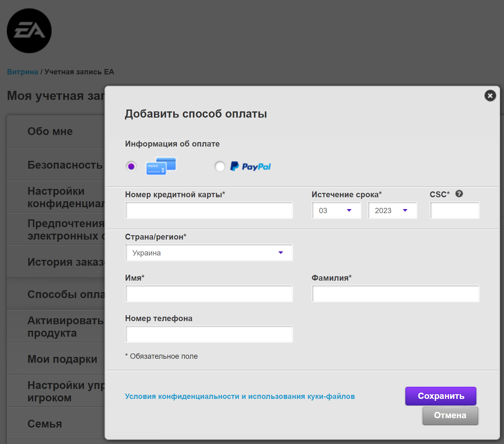Open the Активировать код продукта tab
Viewport: 504px width, 444px height.
coord(56,327)
